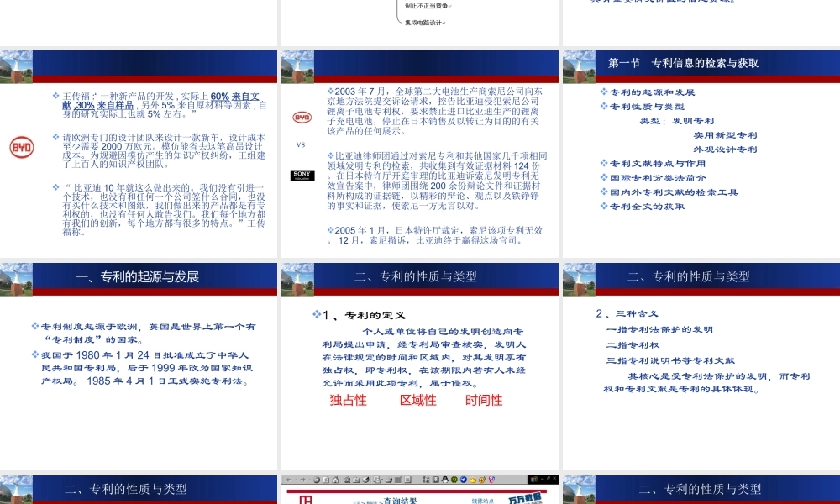Click the Print icon in the browser toolbar
Image resolution: width=840 pixels, height=504 pixels.
coord(389,480)
